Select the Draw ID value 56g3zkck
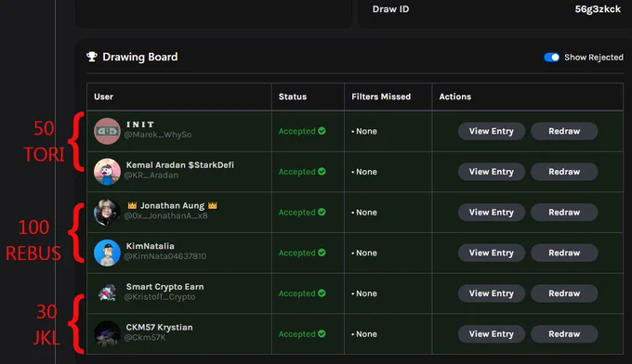 coord(598,9)
